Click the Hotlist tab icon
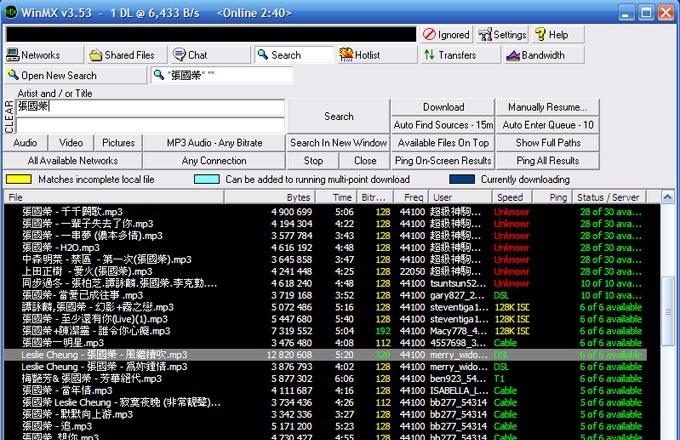680x440 pixels. [x=345, y=56]
